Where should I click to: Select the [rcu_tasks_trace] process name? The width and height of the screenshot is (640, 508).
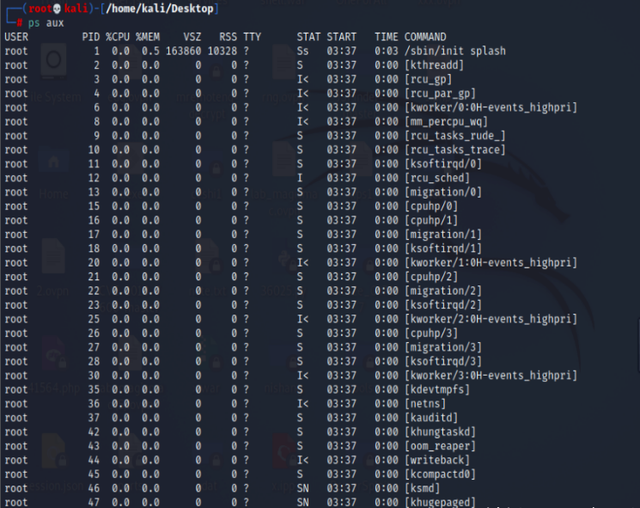[455, 150]
